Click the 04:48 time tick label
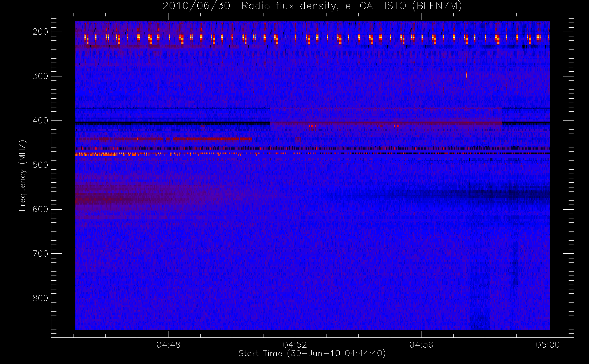The height and width of the screenshot is (364, 589). pos(169,345)
